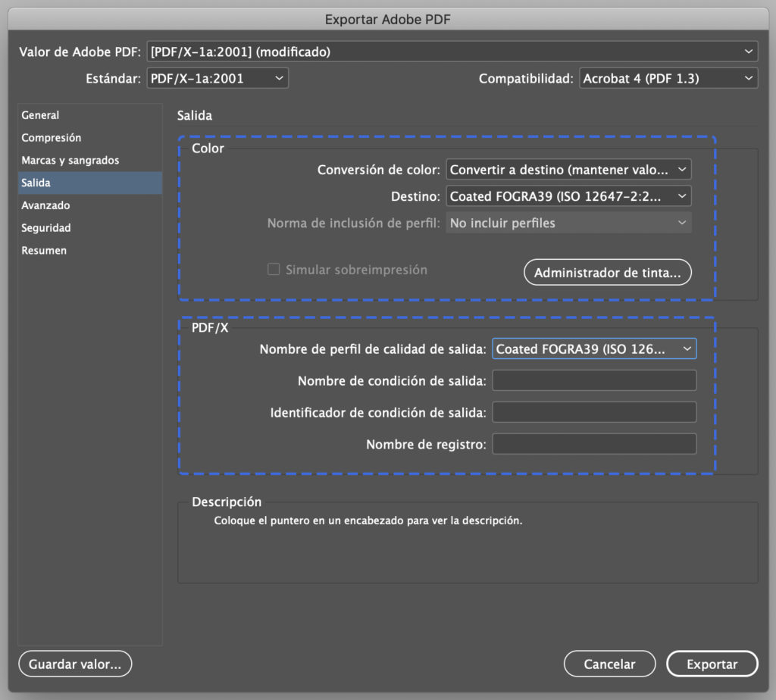
Task: Click the 'Descripción' group label
Action: [x=227, y=502]
